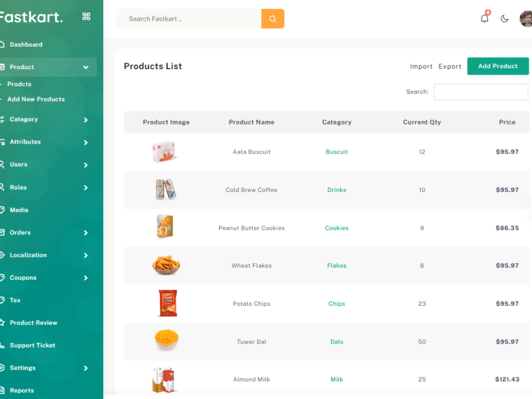The width and height of the screenshot is (532, 399).
Task: Click the Orders icon in sidebar
Action: click(x=2, y=232)
